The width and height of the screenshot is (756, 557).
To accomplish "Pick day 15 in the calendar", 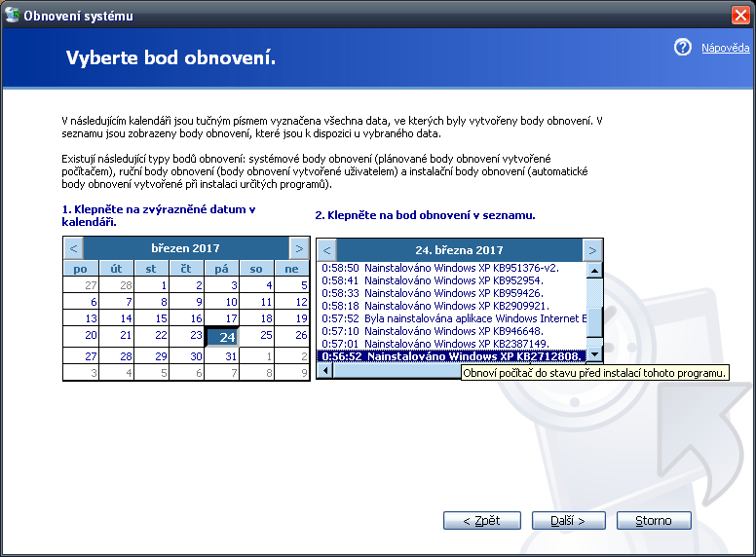I will [152, 318].
